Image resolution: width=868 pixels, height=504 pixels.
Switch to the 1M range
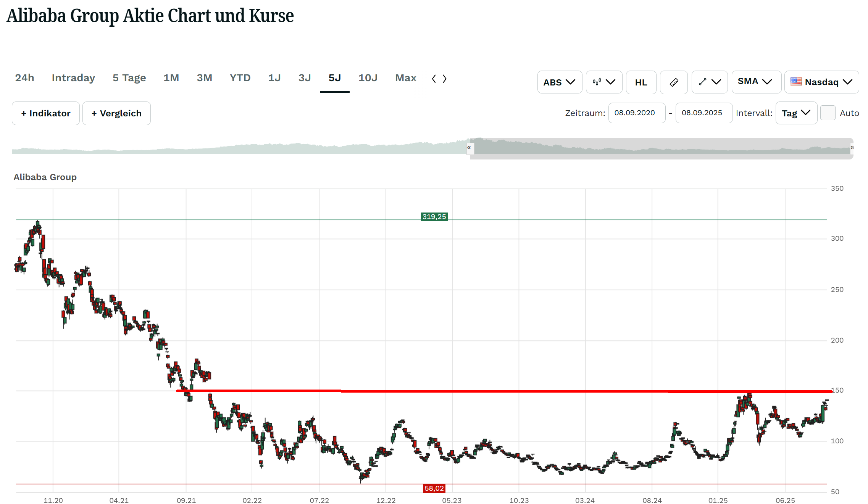coord(171,78)
